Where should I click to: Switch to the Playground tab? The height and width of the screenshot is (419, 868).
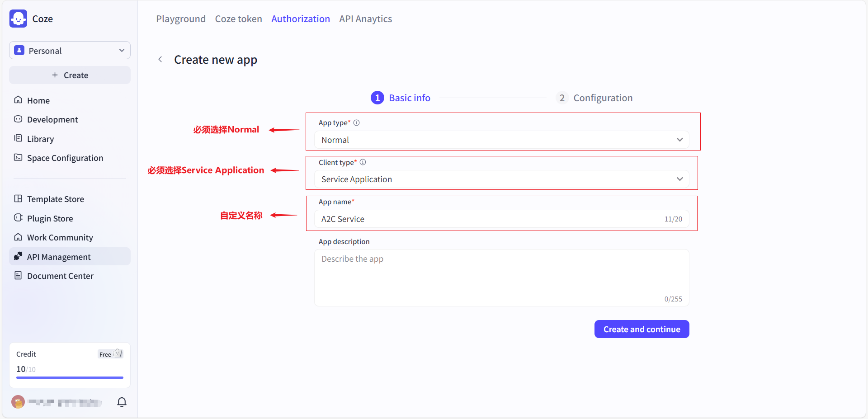click(x=181, y=19)
